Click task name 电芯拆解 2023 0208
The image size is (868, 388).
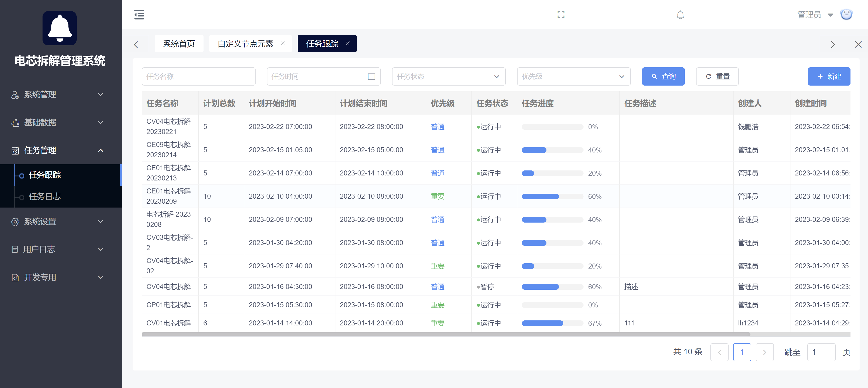169,219
